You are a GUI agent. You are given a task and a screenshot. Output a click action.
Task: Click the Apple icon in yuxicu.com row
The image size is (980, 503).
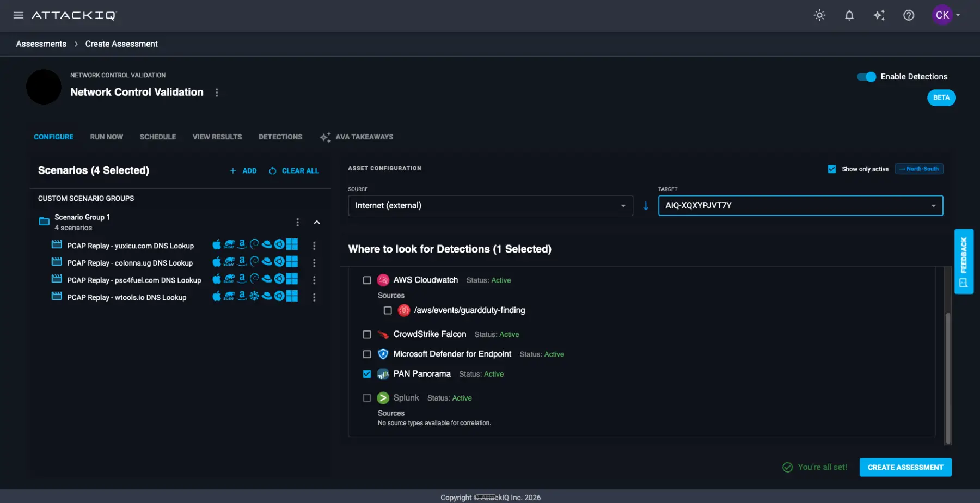(x=217, y=244)
